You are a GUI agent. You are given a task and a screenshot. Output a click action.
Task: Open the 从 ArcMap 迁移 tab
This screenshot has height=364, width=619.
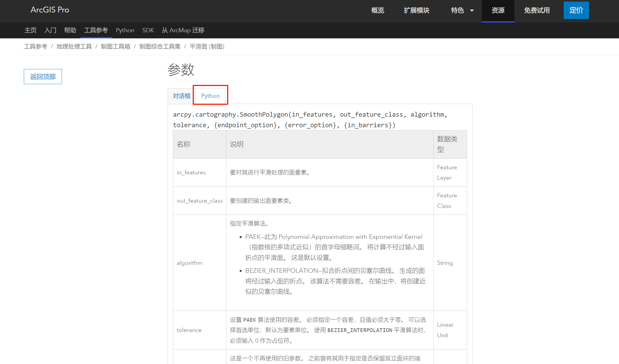coord(183,30)
